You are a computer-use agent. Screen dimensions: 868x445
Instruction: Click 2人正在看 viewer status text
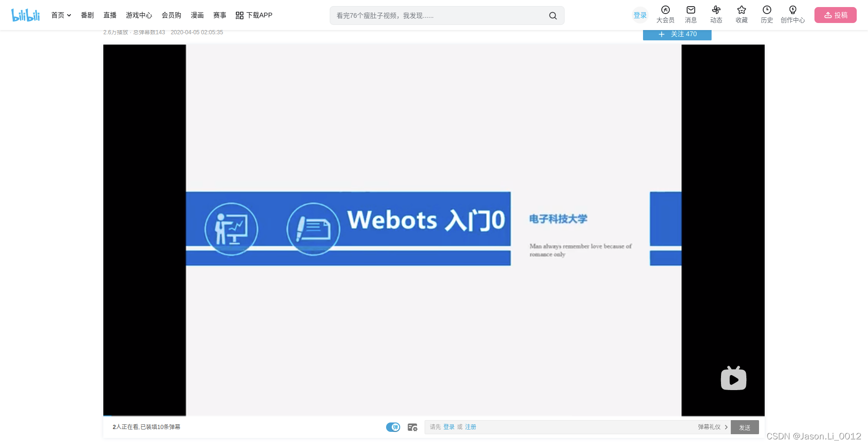[126, 427]
